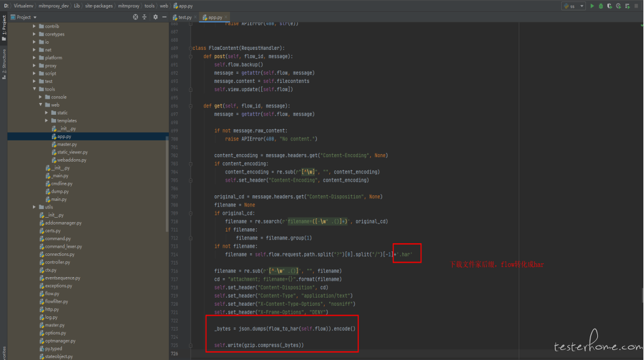This screenshot has width=644, height=360.
Task: Collapse the web folder
Action: (x=41, y=105)
